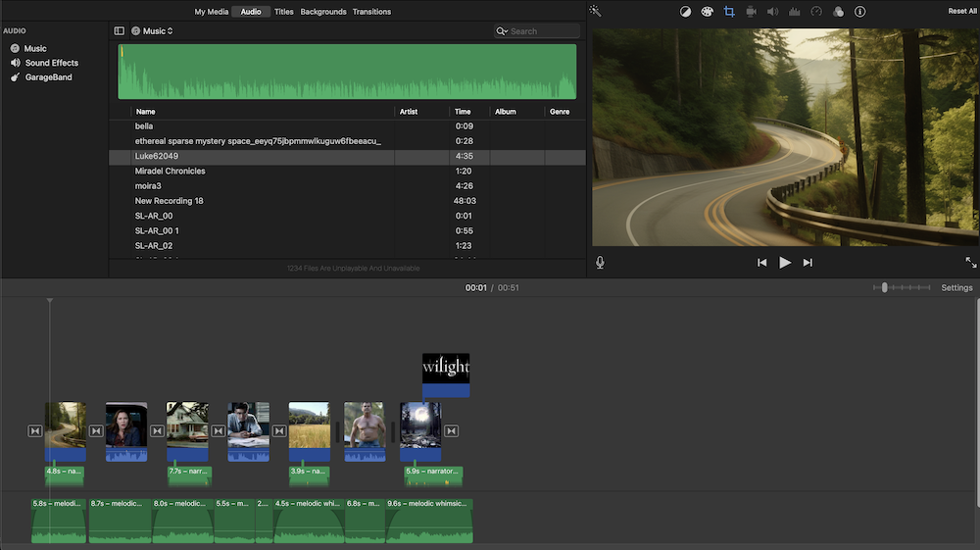
Task: Open timeline Settings
Action: 956,287
